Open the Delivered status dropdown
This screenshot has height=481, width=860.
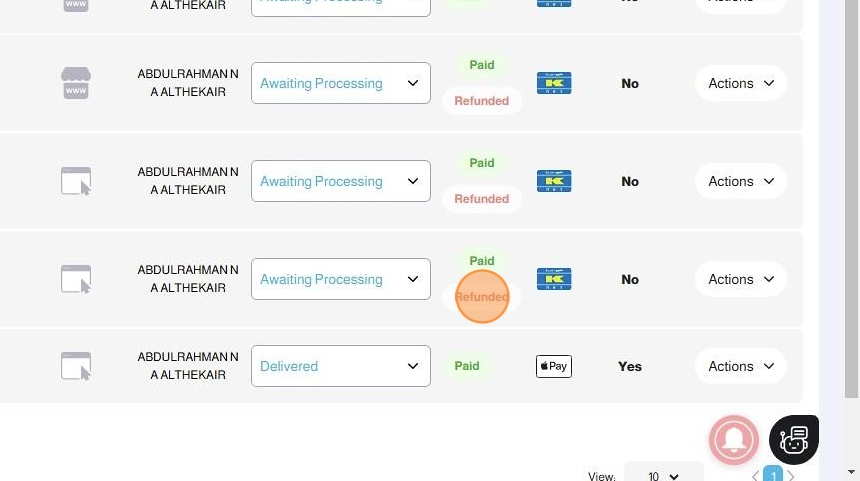[x=340, y=366]
